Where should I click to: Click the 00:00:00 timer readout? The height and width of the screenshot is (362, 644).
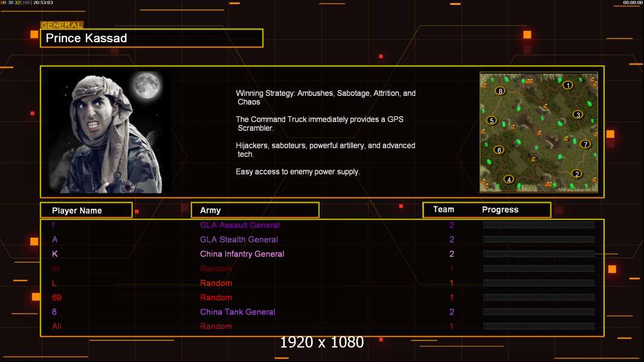633,2
